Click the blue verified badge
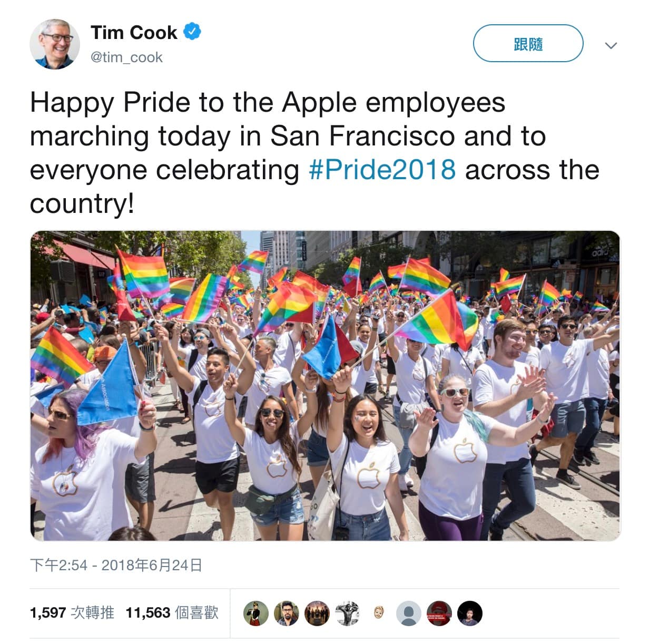 pos(192,32)
